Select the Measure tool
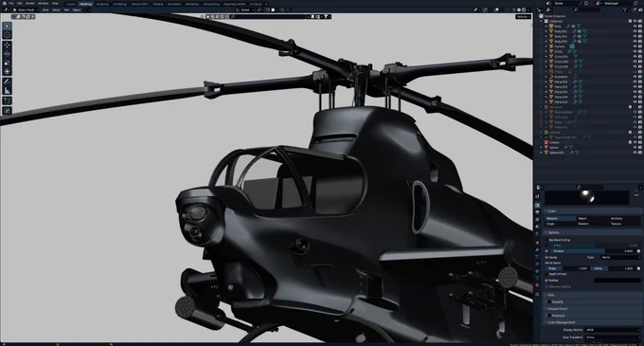 7,91
